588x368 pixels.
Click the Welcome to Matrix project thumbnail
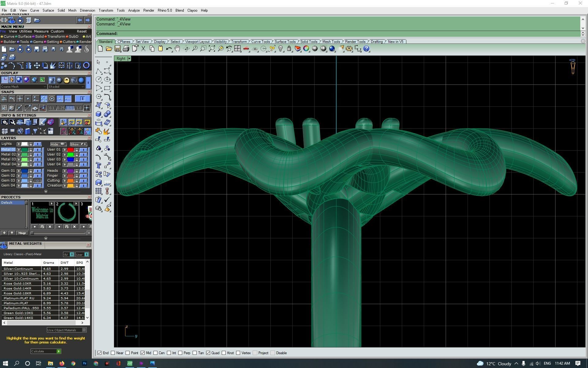(42, 213)
